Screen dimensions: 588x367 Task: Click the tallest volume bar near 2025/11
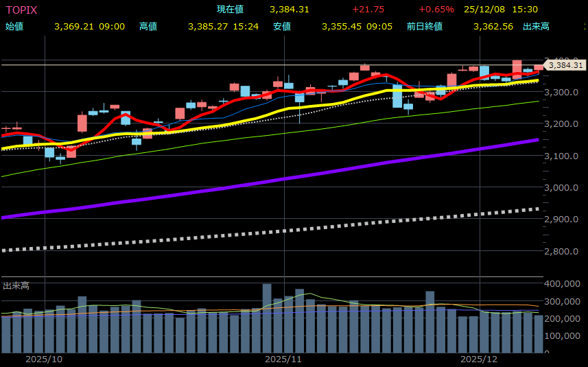tap(267, 318)
